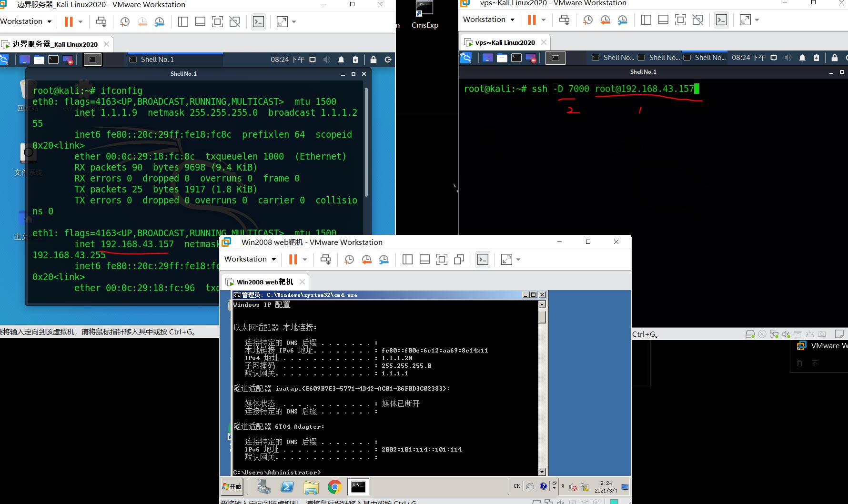Screen dimensions: 848x504
Task: Send Ctrl+Alt+Del in 边界服务器 Kali window
Action: [101, 21]
